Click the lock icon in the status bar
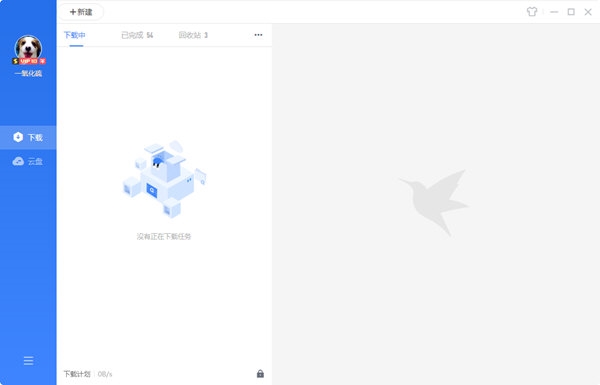This screenshot has width=600, height=385. [260, 374]
